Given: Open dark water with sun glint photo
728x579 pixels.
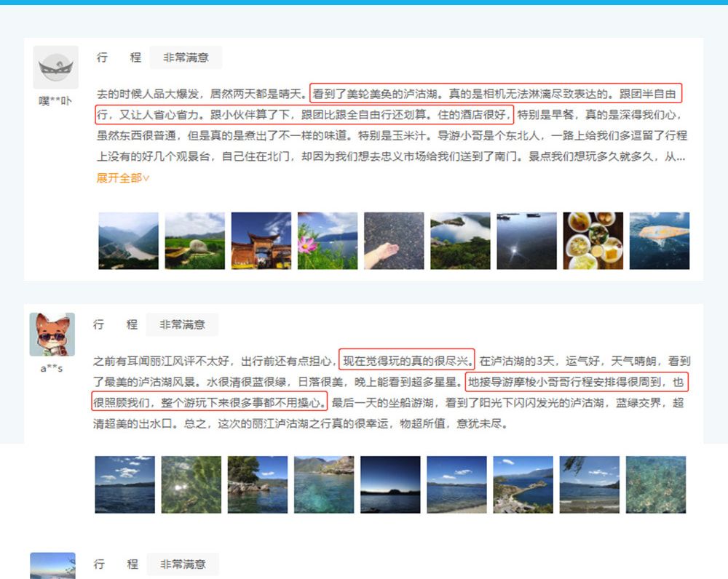Looking at the screenshot, I should pyautogui.click(x=526, y=241).
